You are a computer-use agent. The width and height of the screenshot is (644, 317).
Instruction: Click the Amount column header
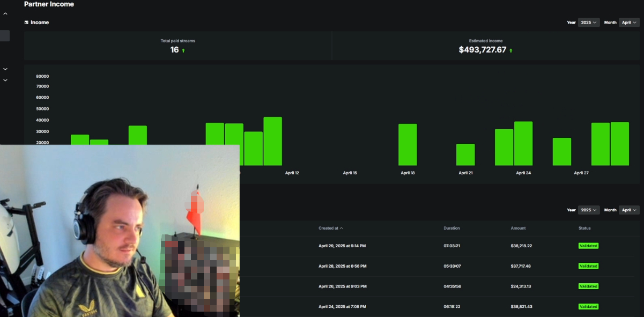(518, 228)
